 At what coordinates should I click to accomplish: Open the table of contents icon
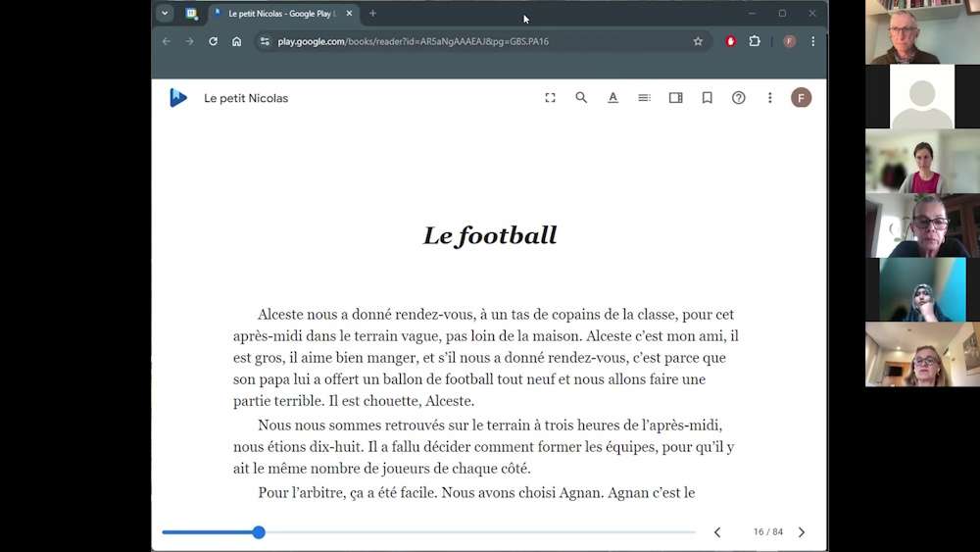point(645,97)
